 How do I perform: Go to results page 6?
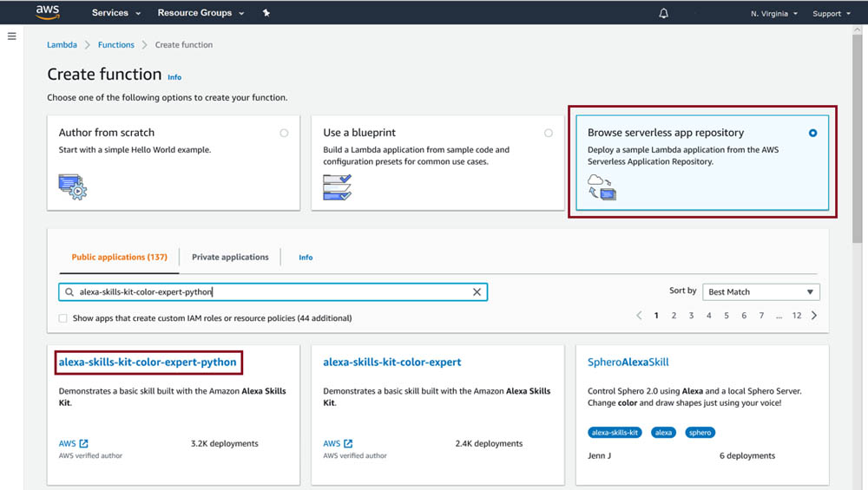tap(744, 315)
